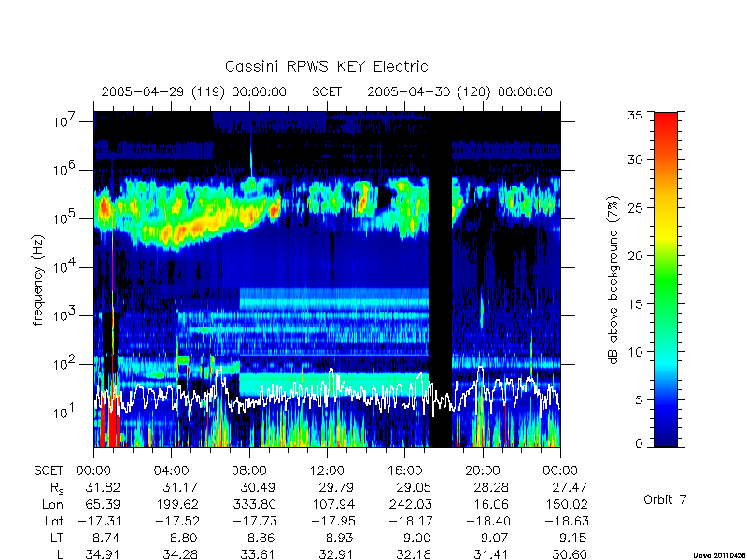Click the 25 dB color scale label
Image resolution: width=747 pixels, height=560 pixels.
pos(635,207)
